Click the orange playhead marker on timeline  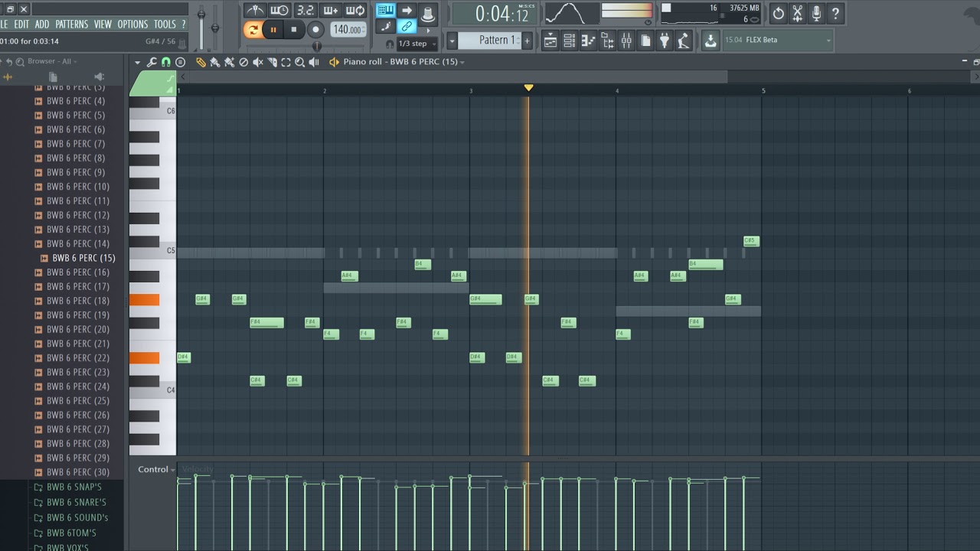pos(528,88)
